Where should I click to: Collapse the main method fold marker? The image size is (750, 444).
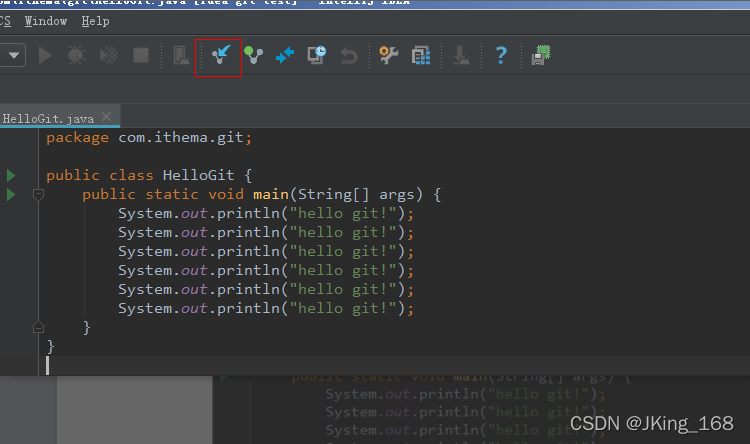(38, 194)
